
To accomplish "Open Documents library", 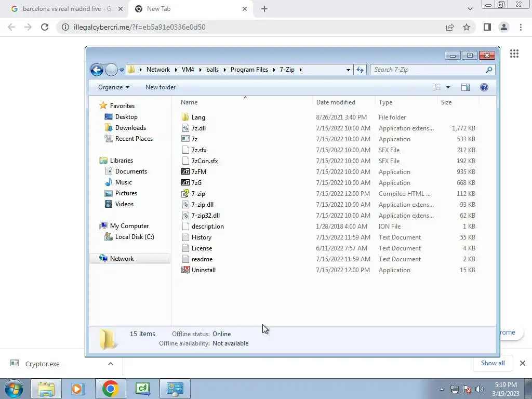I will tap(131, 171).
